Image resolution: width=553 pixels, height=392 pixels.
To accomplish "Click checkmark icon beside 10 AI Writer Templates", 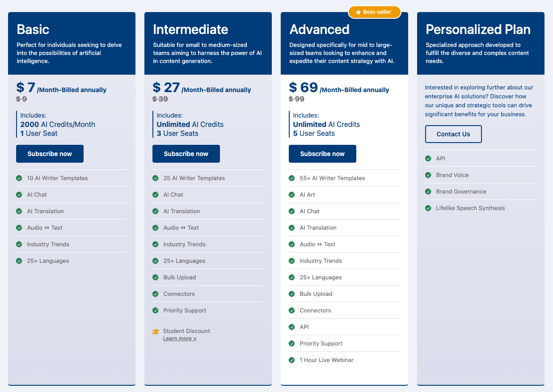I will (x=19, y=178).
